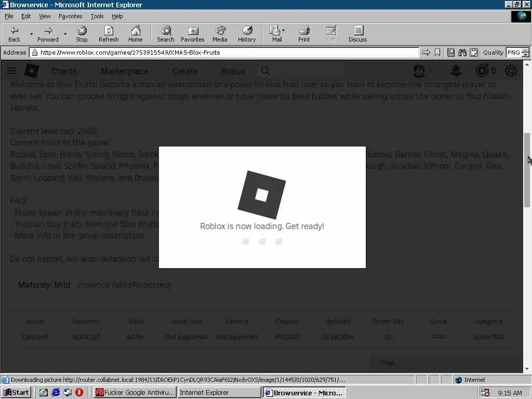Go back using the Back toolbar button

pos(14,34)
